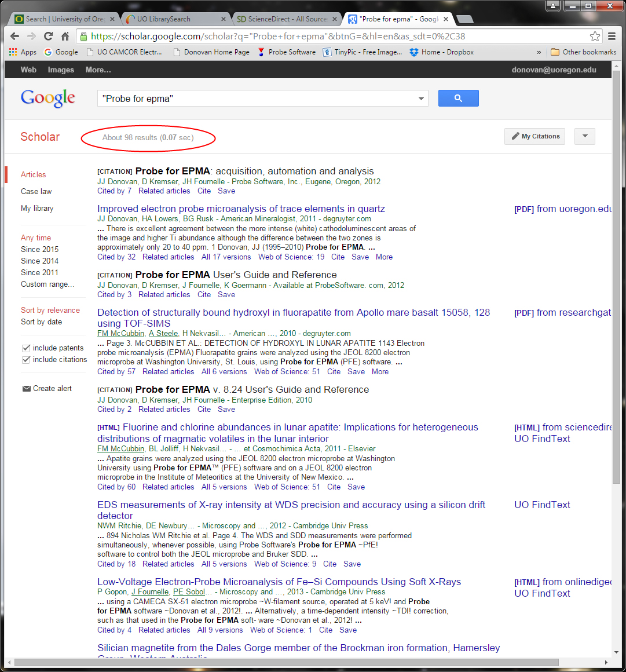The image size is (626, 672).
Task: Uncheck the include citations checkbox
Action: tap(26, 360)
